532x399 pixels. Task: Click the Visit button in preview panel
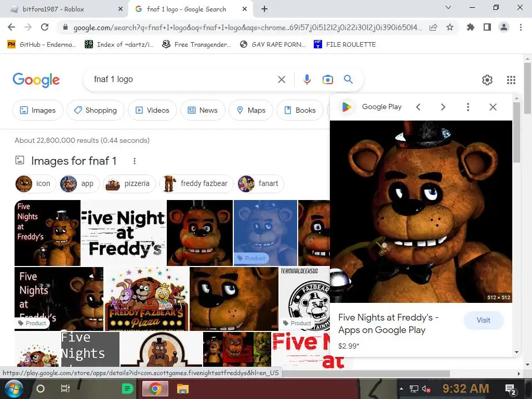click(483, 320)
